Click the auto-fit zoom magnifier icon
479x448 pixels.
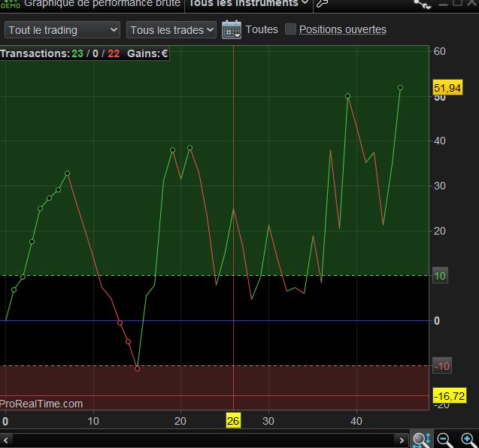tap(421, 440)
